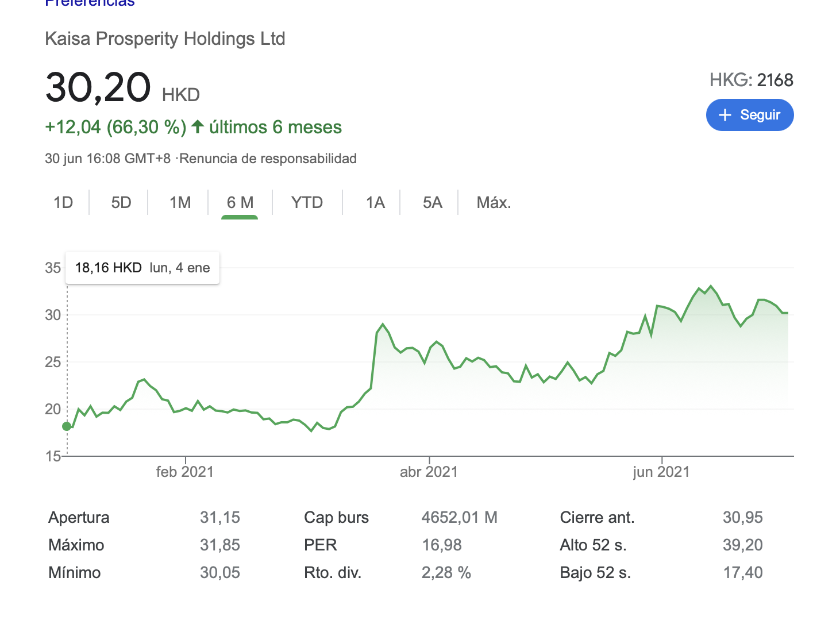This screenshot has width=840, height=624.
Task: Click the HKD currency label beside the price
Action: 181,95
